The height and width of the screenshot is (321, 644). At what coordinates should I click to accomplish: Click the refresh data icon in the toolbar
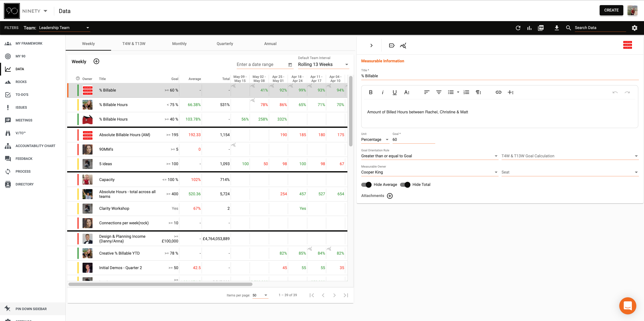(x=518, y=28)
